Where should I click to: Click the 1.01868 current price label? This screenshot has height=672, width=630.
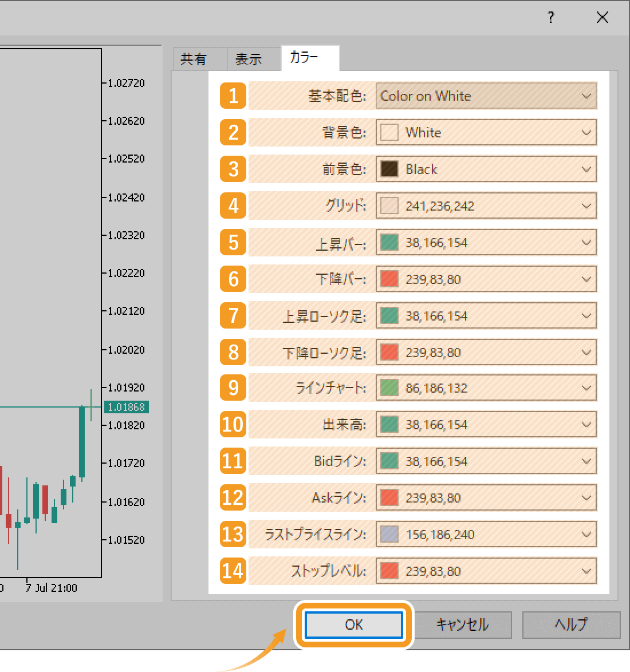(127, 407)
